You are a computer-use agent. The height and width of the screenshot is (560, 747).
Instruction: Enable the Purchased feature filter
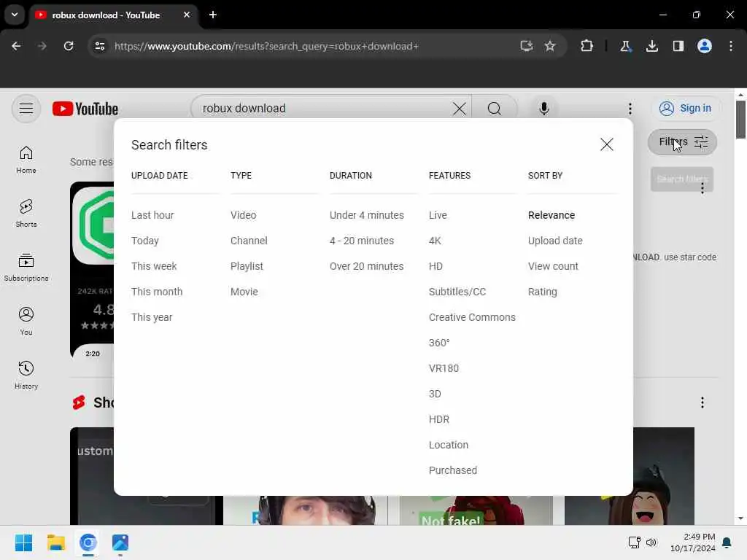click(452, 470)
